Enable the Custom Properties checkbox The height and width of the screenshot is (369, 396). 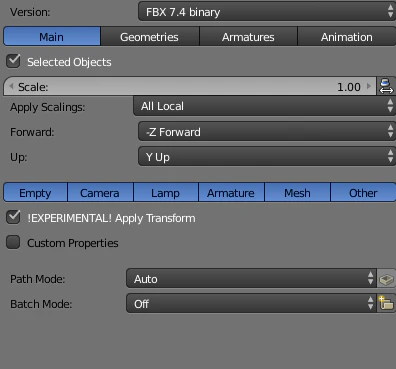point(13,242)
